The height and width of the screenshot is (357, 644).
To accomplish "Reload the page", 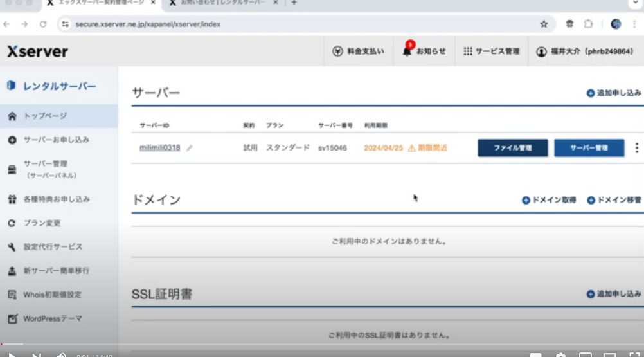I will point(43,24).
